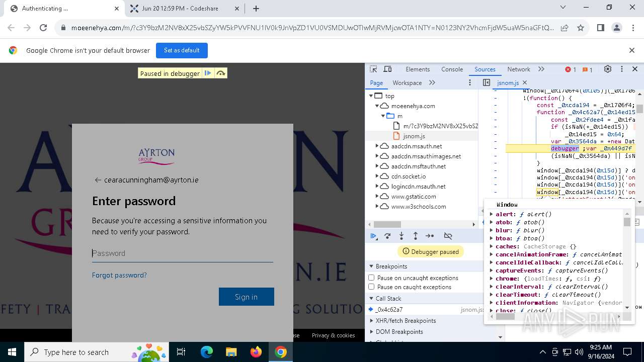Open a new browser tab
Viewport: 644px width, 362px height.
tap(256, 9)
